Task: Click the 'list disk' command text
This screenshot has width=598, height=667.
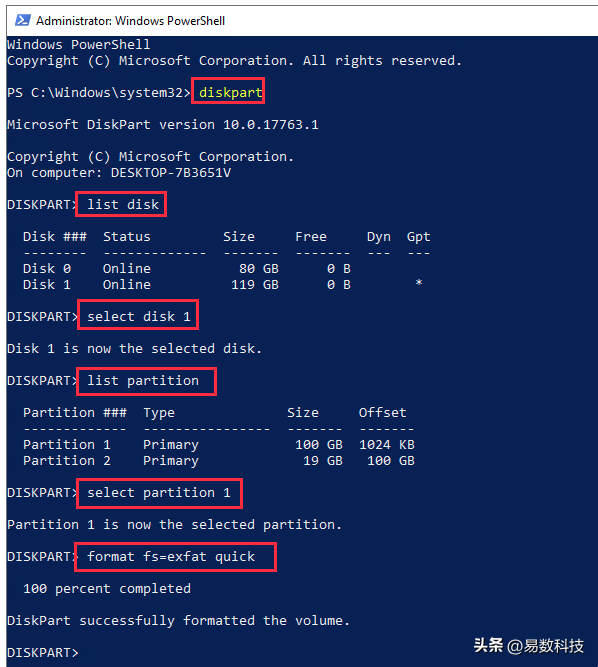Action: pos(123,205)
